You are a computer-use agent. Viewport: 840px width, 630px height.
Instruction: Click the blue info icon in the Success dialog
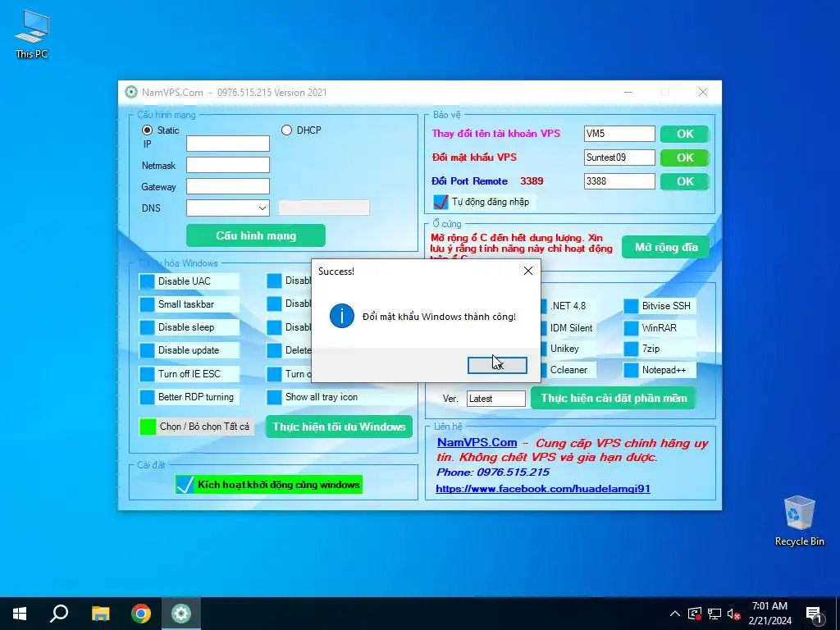(x=342, y=316)
